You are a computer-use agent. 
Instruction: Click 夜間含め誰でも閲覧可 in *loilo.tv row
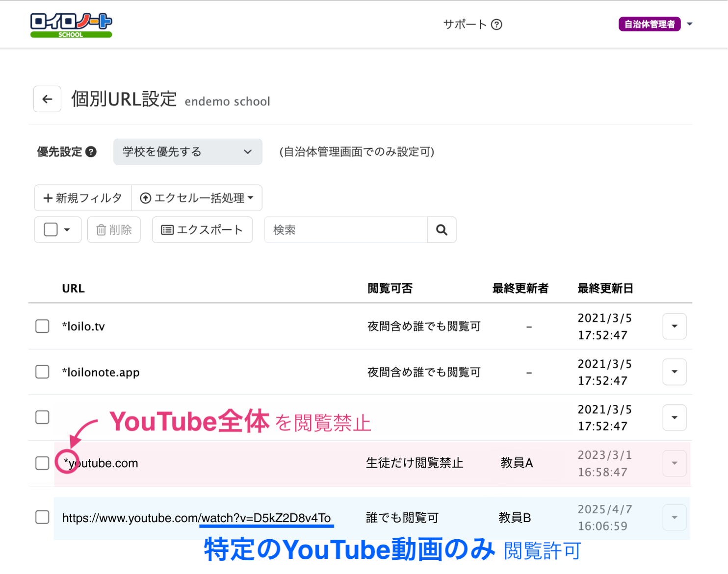[x=424, y=326]
